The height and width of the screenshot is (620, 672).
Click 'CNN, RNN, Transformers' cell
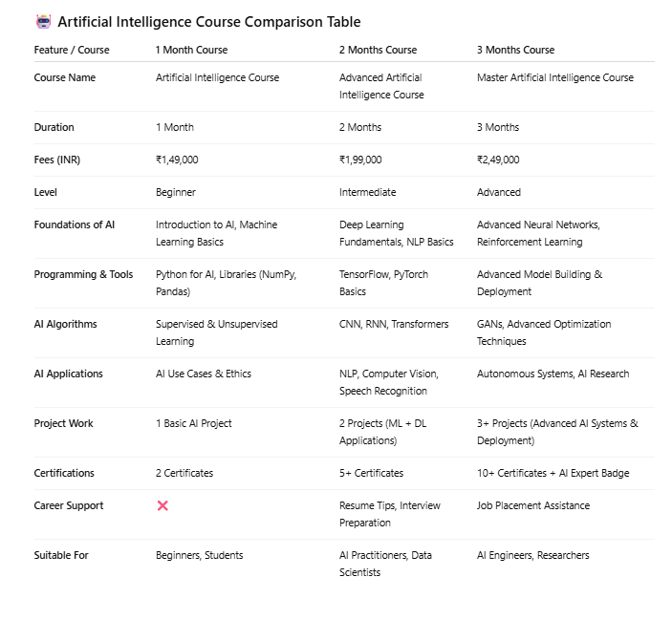click(x=394, y=324)
